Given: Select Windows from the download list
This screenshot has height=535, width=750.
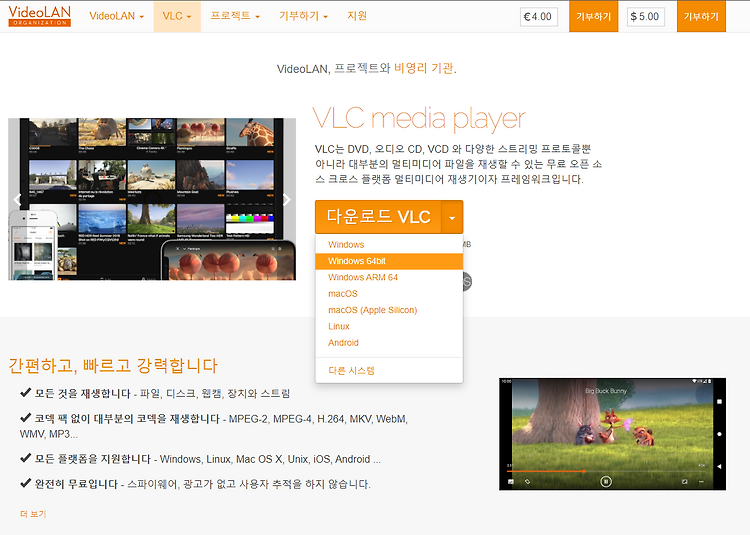Looking at the screenshot, I should (389, 245).
